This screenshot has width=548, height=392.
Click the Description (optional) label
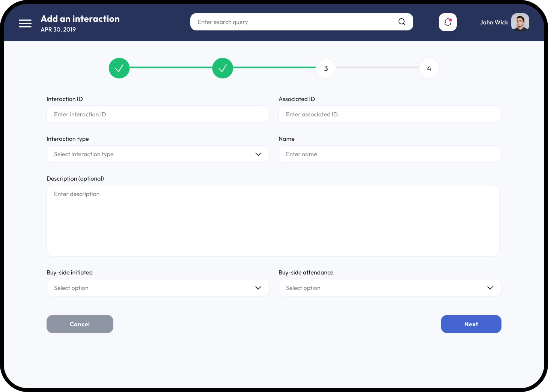[x=75, y=179]
